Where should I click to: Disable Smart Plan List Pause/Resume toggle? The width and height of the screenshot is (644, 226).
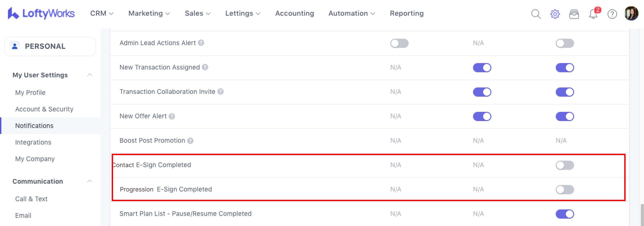[564, 214]
